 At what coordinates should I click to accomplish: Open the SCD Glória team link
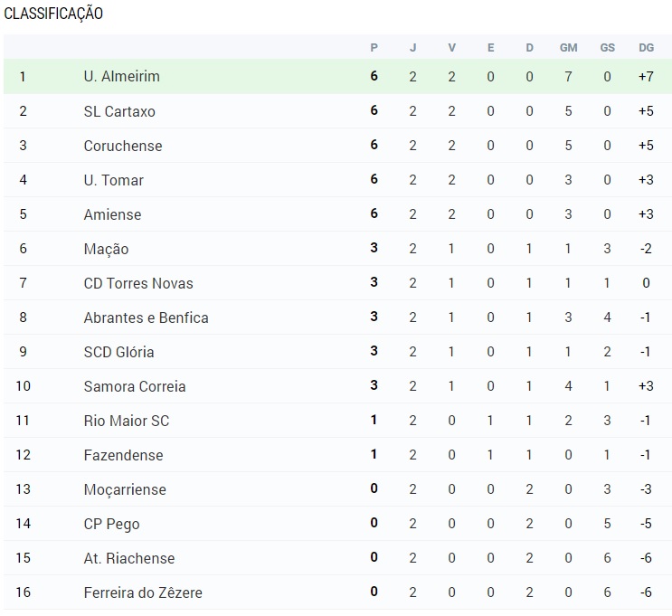[118, 352]
